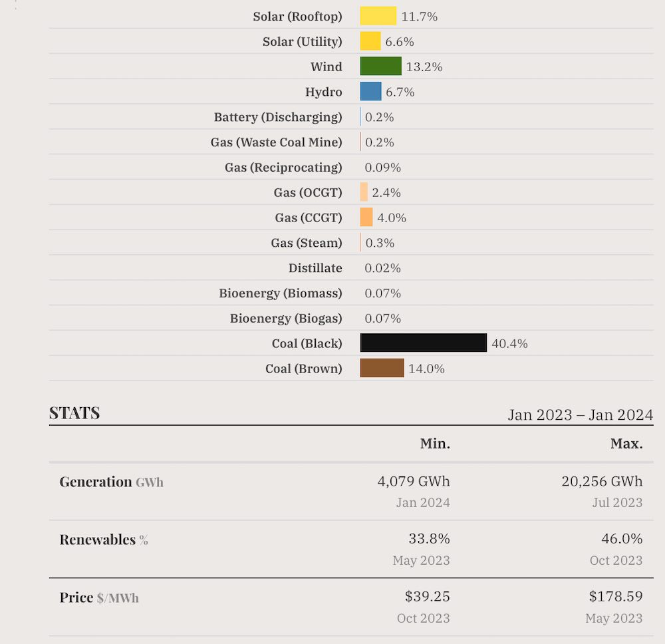Click the Solar (Utility) bar

point(370,41)
